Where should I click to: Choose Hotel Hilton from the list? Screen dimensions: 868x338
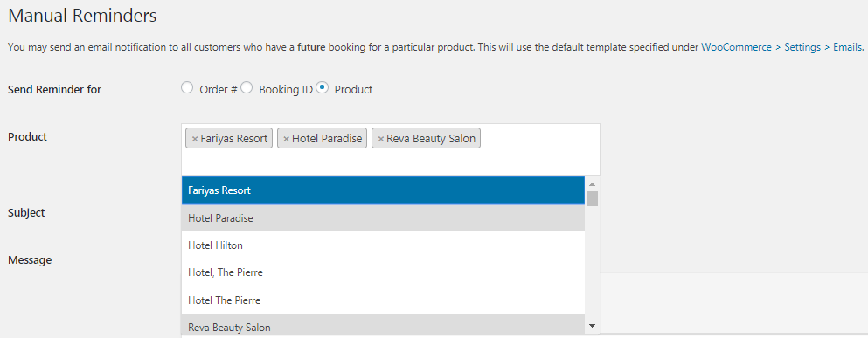click(383, 245)
